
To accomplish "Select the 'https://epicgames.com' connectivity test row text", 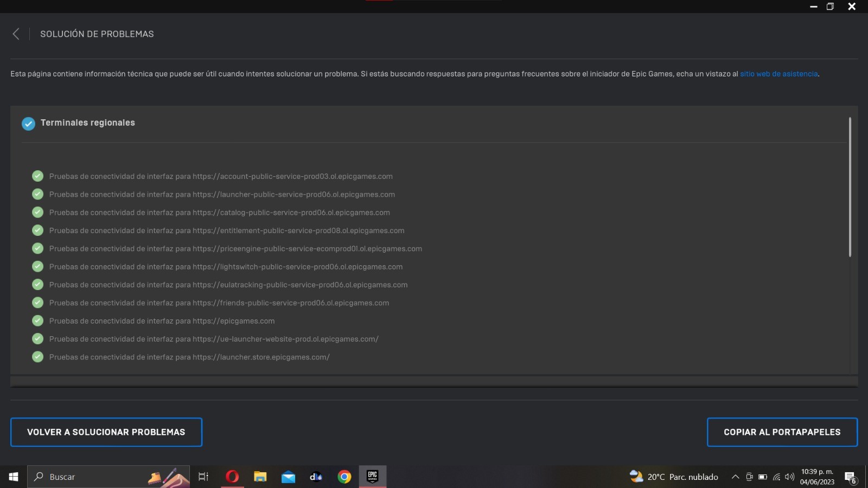I will click(x=162, y=320).
